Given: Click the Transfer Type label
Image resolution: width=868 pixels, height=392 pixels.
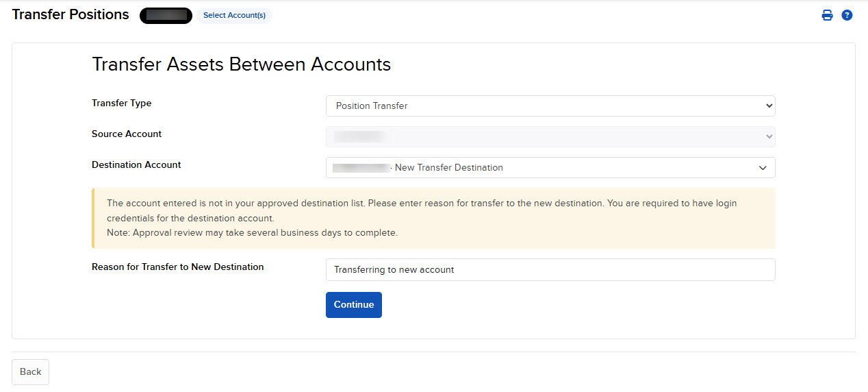Looking at the screenshot, I should 122,103.
